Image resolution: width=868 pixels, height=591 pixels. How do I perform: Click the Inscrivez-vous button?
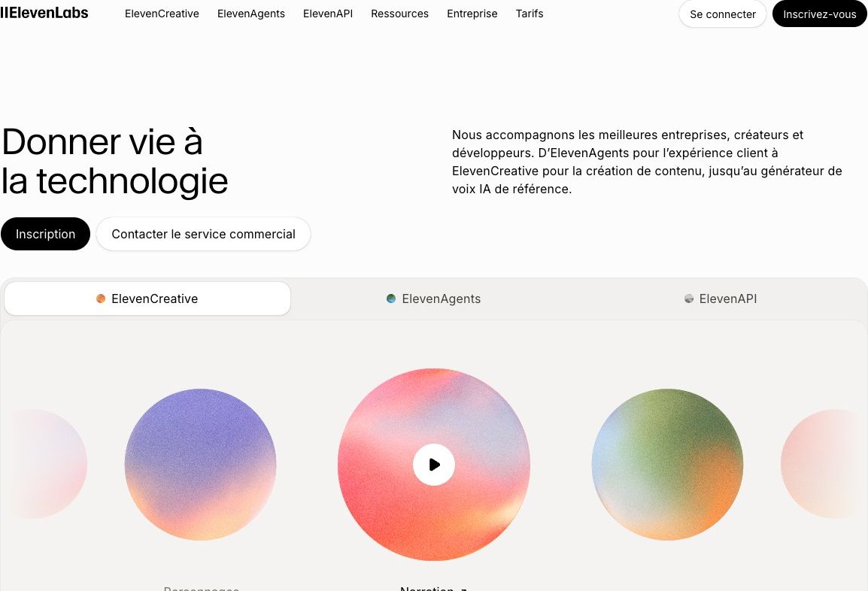pyautogui.click(x=819, y=14)
